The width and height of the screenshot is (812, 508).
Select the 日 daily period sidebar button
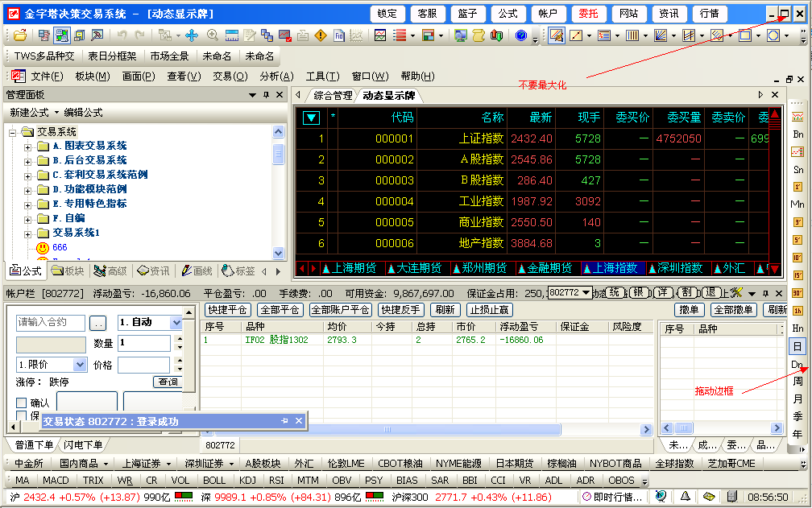point(797,346)
